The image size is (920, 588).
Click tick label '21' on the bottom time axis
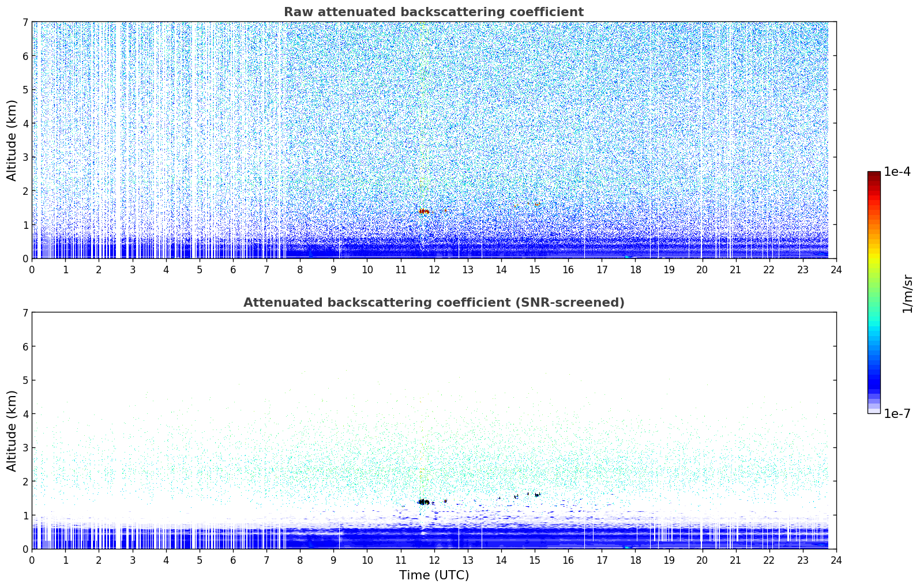[x=735, y=560]
